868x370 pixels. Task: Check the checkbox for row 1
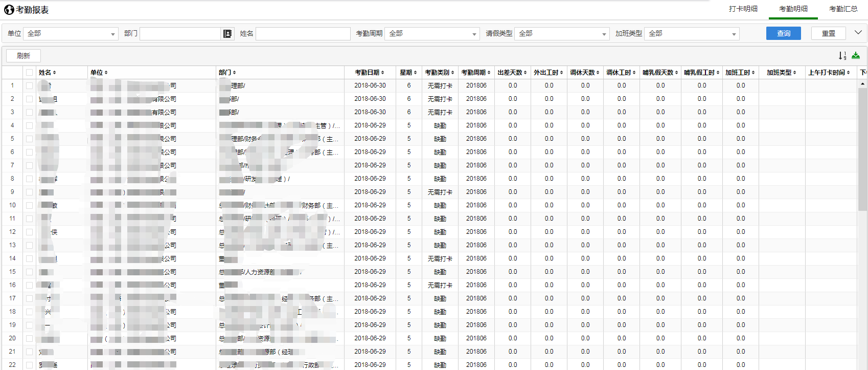click(x=29, y=85)
